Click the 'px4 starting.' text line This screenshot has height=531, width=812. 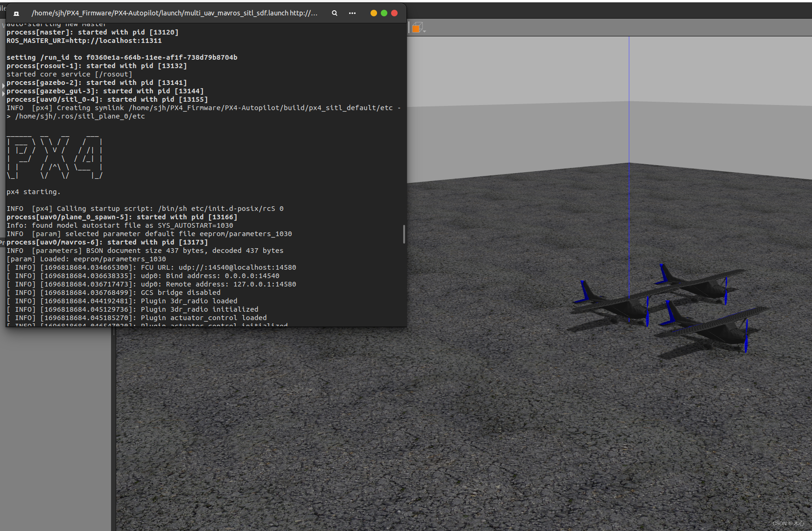34,192
